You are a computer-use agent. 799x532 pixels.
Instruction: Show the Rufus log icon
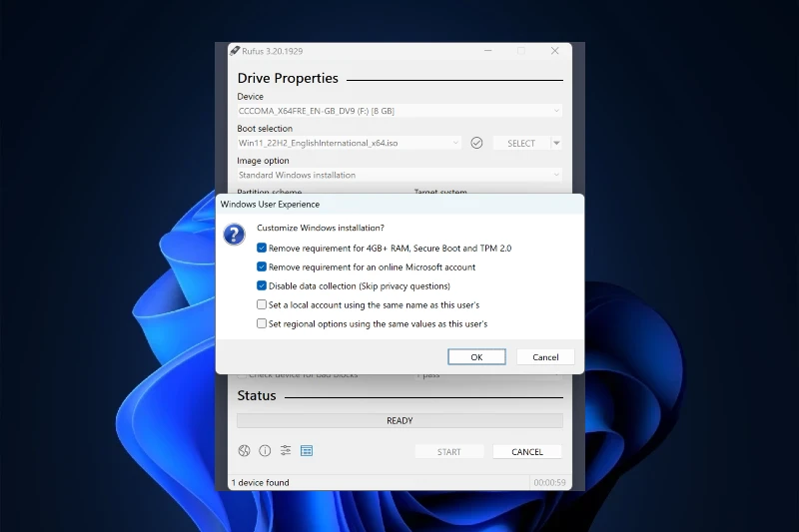[x=307, y=450]
